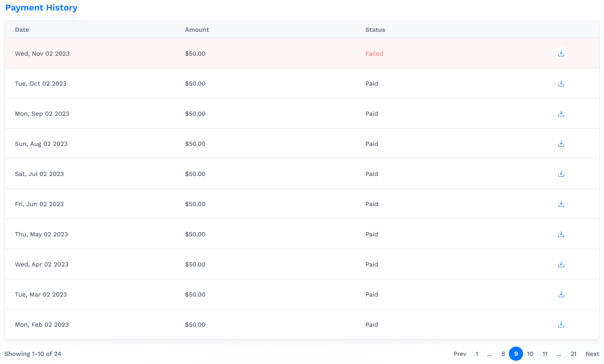Download invoice for Tue Oct 02 2023
The width and height of the screenshot is (604, 364).
[561, 84]
